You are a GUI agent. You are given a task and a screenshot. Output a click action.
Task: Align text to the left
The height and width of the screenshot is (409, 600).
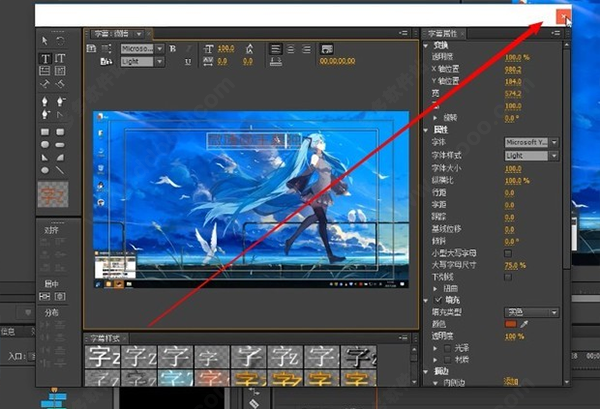coord(276,49)
